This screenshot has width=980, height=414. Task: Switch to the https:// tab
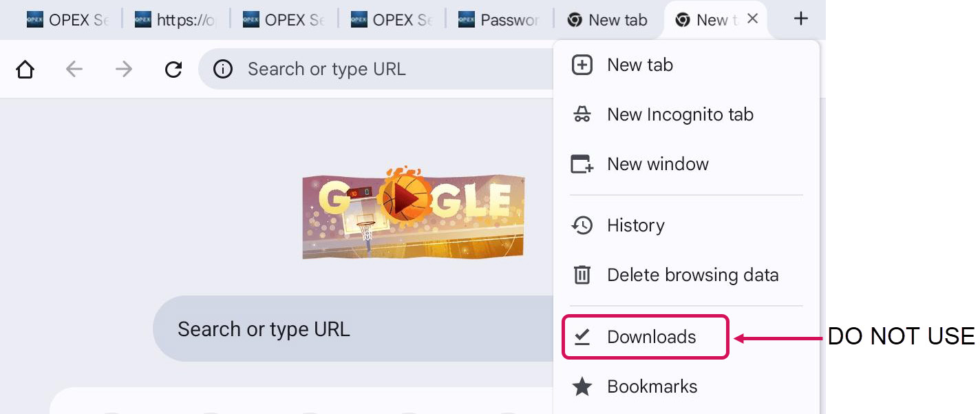[x=176, y=20]
